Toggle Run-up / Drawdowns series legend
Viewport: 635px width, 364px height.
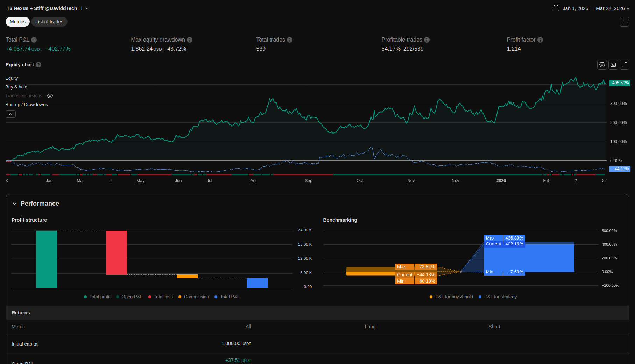point(26,105)
